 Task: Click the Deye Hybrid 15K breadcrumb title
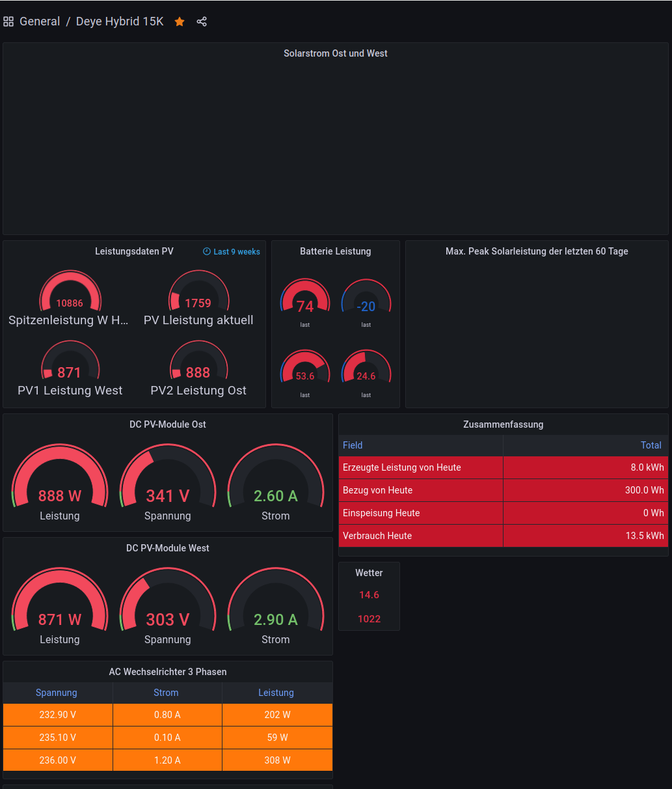120,21
